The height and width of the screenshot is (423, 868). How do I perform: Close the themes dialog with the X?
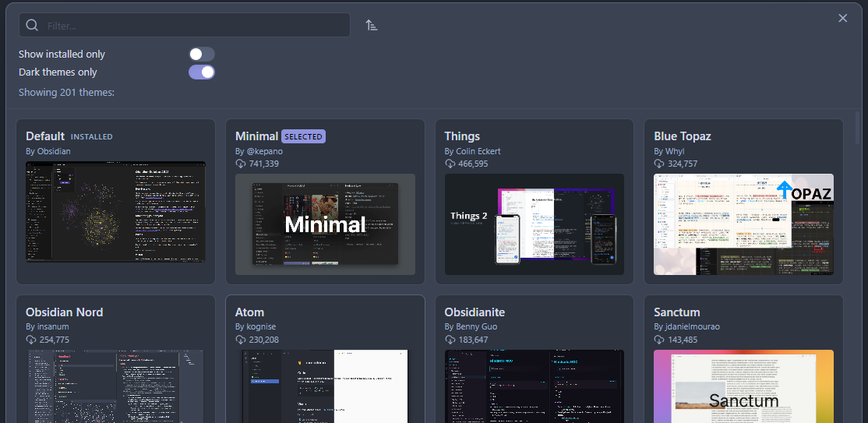point(842,18)
